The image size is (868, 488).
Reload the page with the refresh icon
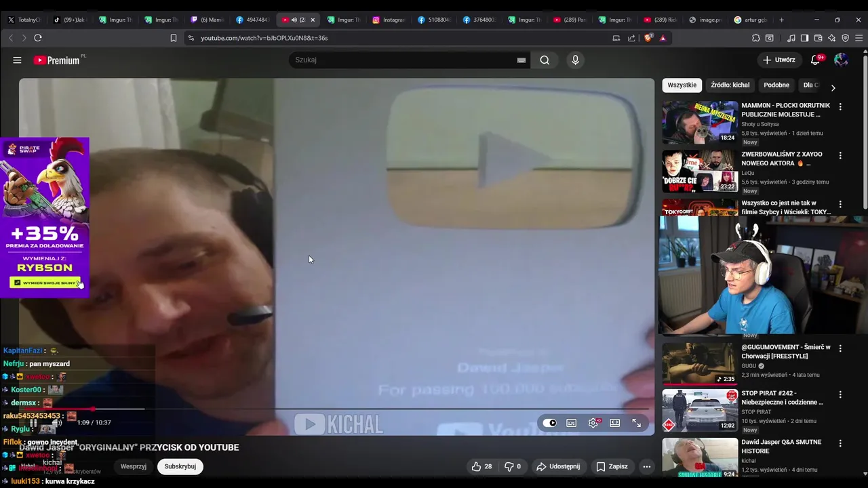(38, 38)
